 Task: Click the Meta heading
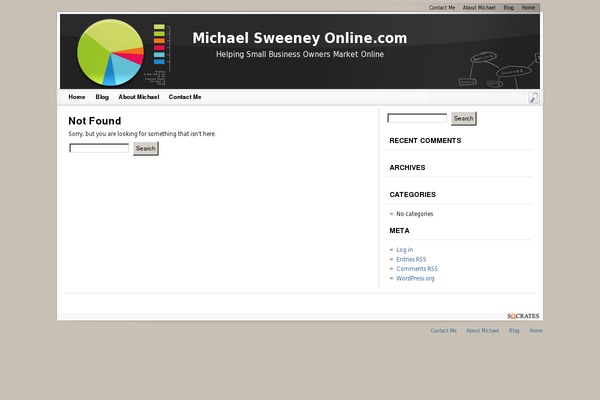(x=399, y=231)
